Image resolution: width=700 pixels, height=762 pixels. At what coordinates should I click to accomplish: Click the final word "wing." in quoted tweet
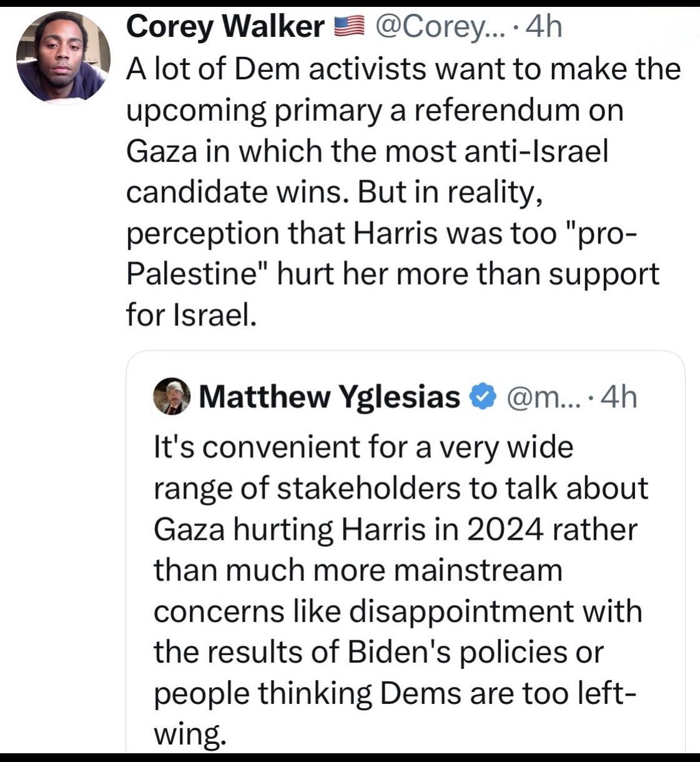coord(190,735)
